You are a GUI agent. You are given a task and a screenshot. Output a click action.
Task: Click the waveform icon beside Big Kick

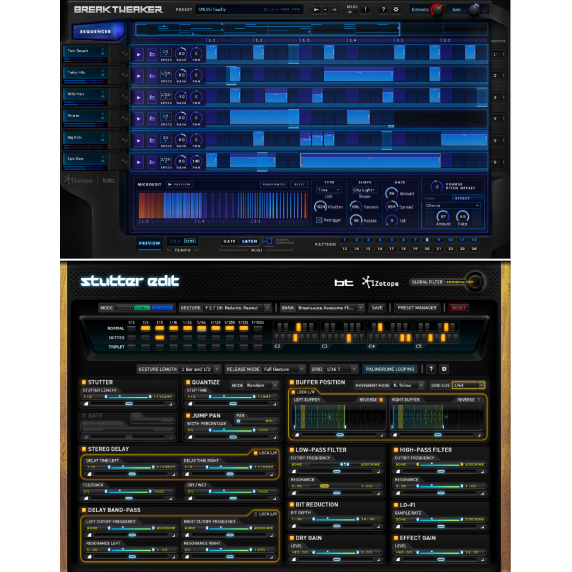[x=124, y=140]
